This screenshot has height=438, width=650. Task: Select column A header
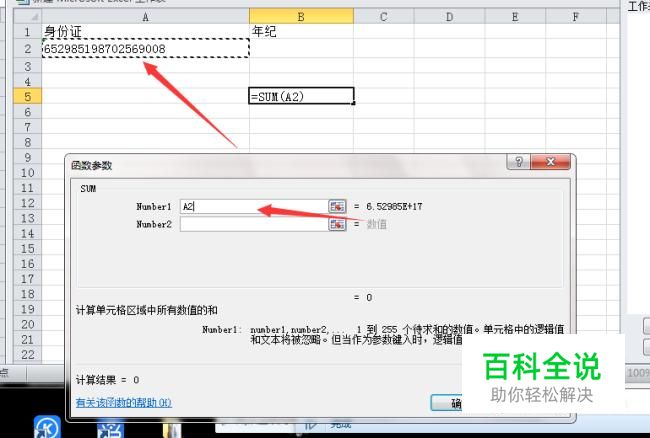[146, 17]
